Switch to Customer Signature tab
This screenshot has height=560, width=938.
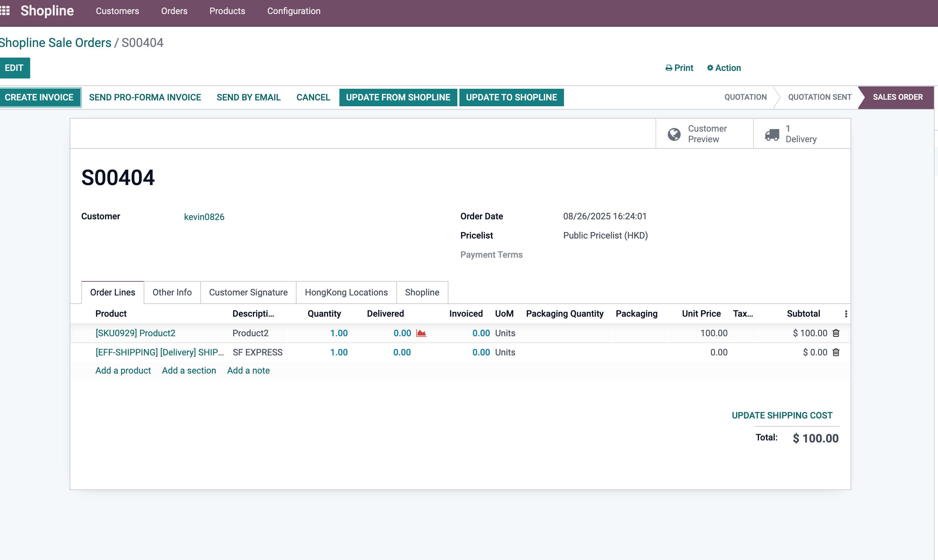pos(248,292)
